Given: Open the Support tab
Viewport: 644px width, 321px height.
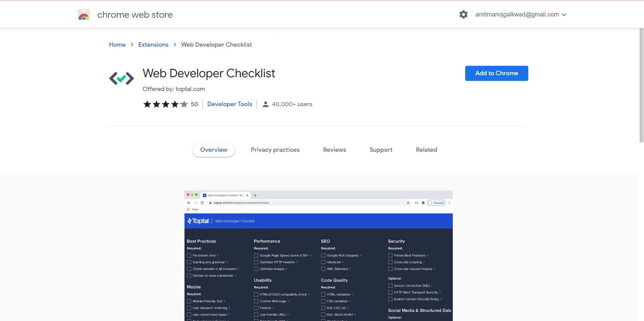Looking at the screenshot, I should click(x=381, y=150).
